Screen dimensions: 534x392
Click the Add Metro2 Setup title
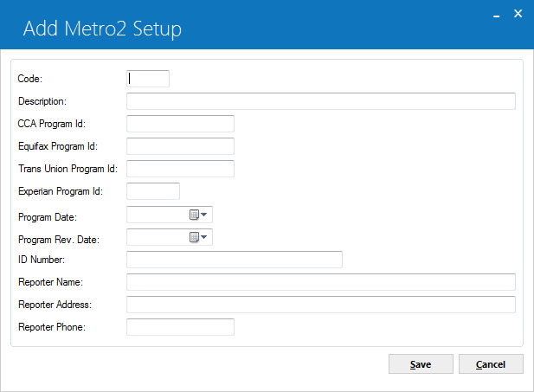click(x=102, y=29)
